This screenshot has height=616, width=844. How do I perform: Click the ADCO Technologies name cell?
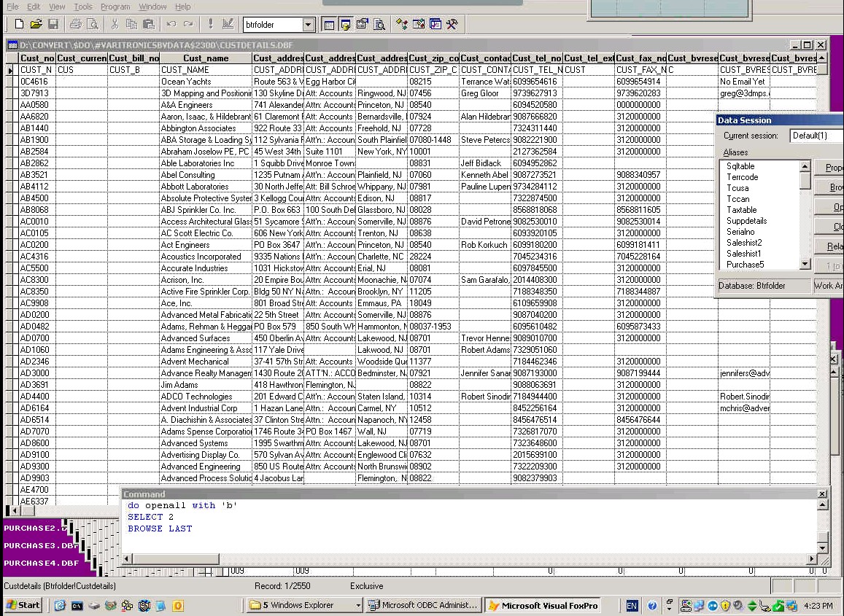[x=206, y=397]
